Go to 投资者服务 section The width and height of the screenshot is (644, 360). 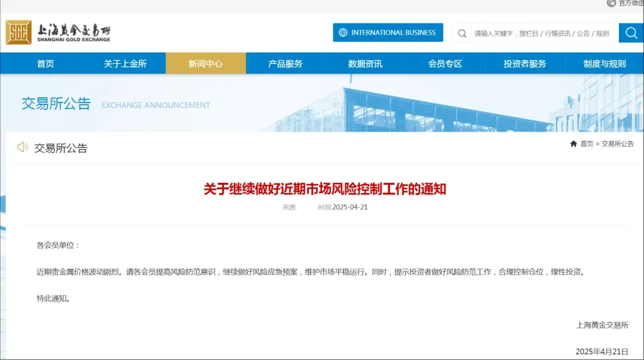pos(525,64)
